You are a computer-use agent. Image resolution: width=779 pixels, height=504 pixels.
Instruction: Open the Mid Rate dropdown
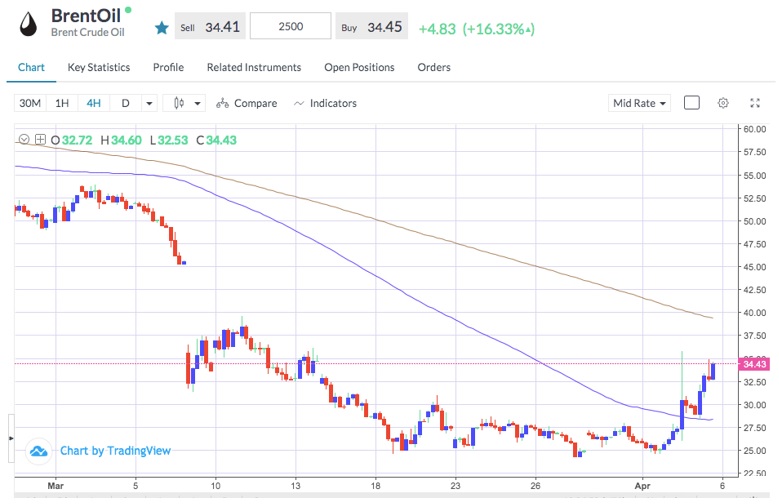(639, 103)
